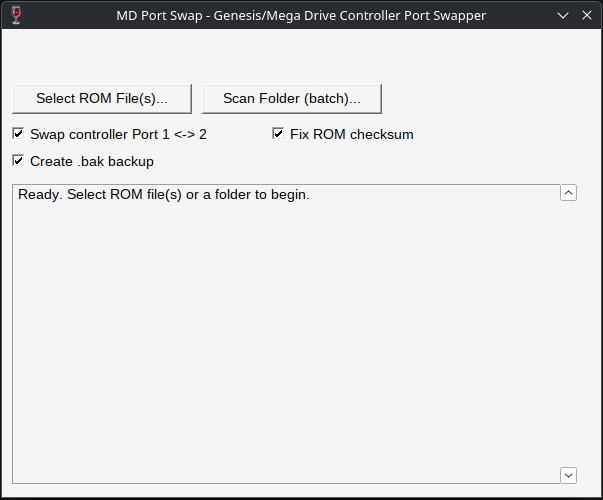Minimize the window with the title bar chevron

coord(563,15)
